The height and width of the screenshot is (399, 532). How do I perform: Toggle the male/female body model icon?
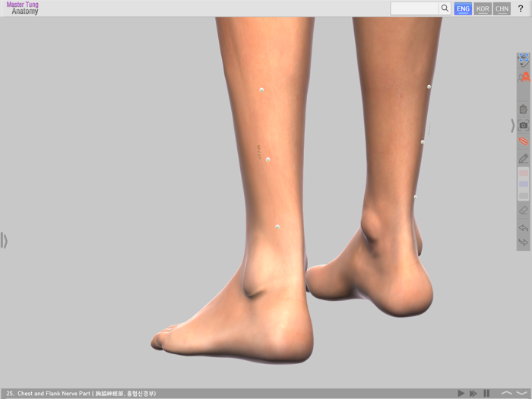(x=524, y=77)
